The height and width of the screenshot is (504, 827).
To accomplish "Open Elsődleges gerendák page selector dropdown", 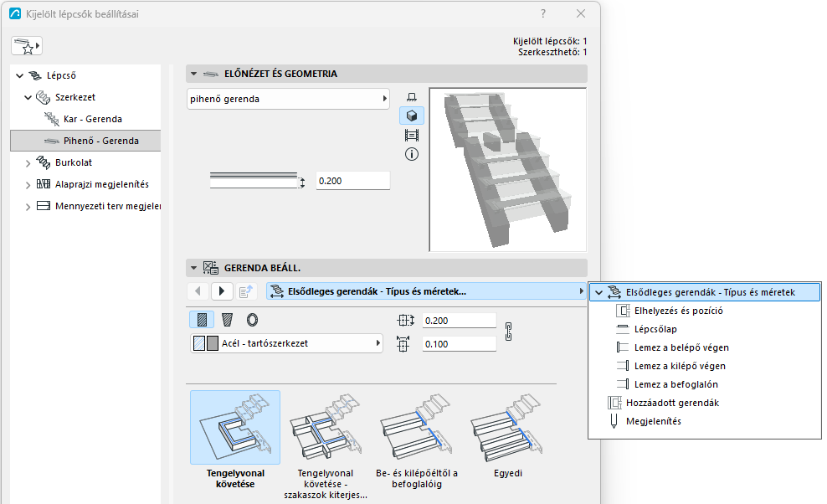I will (427, 291).
